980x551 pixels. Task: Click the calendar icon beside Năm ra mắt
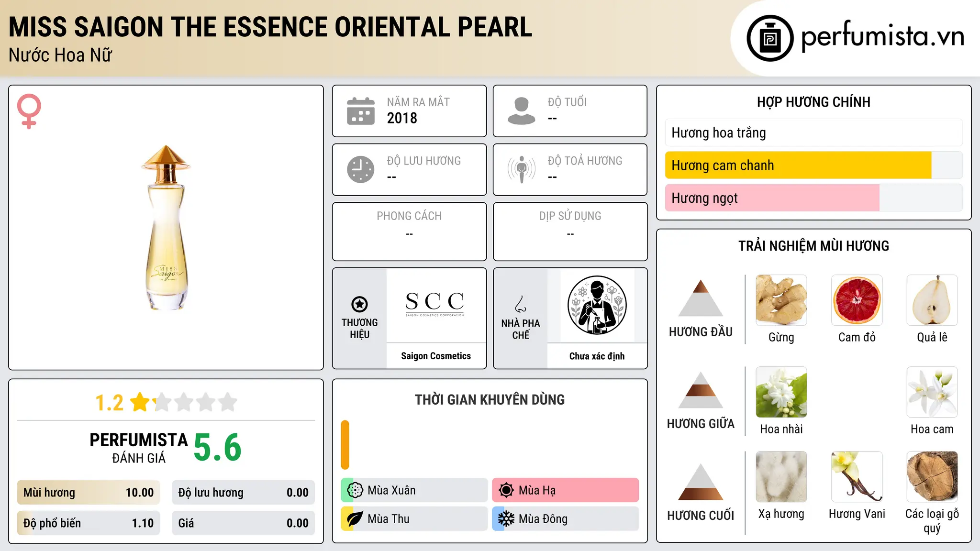coord(361,111)
